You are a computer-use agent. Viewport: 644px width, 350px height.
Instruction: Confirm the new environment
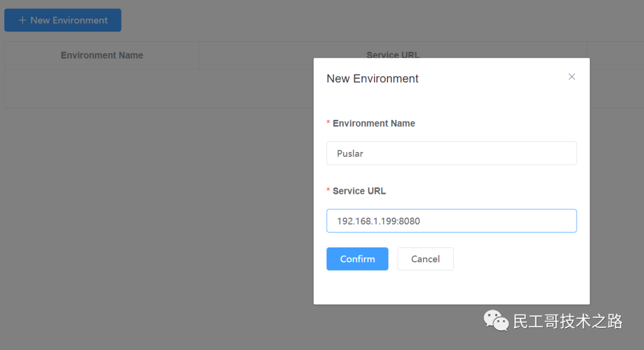[357, 259]
